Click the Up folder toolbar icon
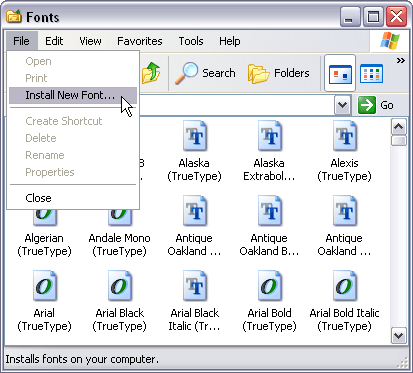This screenshot has width=413, height=373. click(x=151, y=73)
